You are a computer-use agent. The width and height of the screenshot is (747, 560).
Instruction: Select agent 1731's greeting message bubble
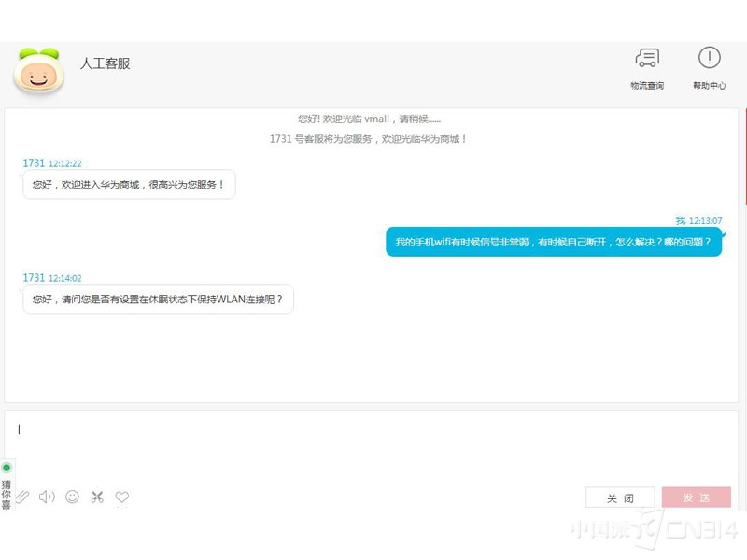tap(128, 185)
